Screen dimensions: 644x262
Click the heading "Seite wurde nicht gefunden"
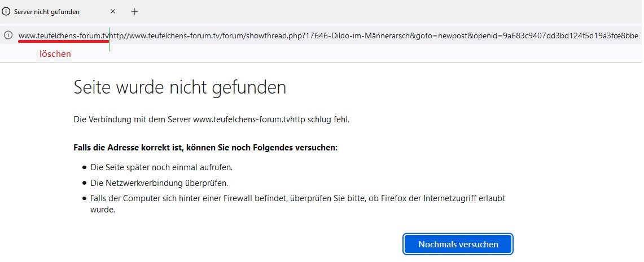(x=179, y=87)
